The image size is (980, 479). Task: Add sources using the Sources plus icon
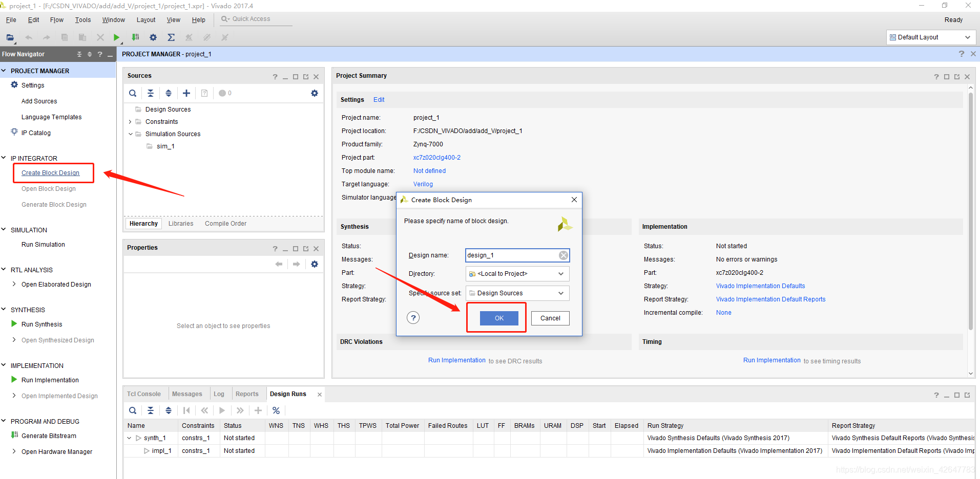186,93
